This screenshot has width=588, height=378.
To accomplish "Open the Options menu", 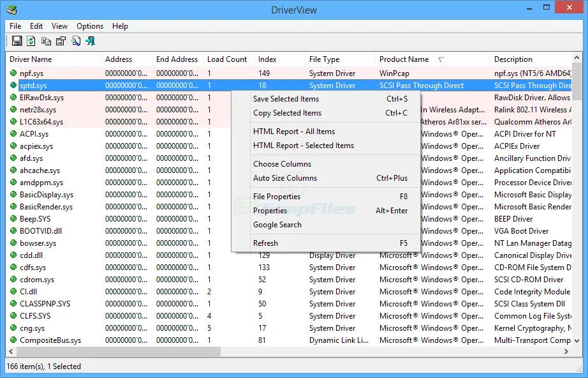I will click(x=90, y=26).
